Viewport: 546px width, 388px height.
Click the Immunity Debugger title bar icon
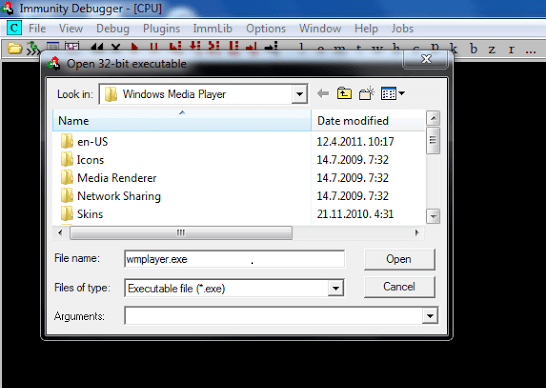point(8,8)
